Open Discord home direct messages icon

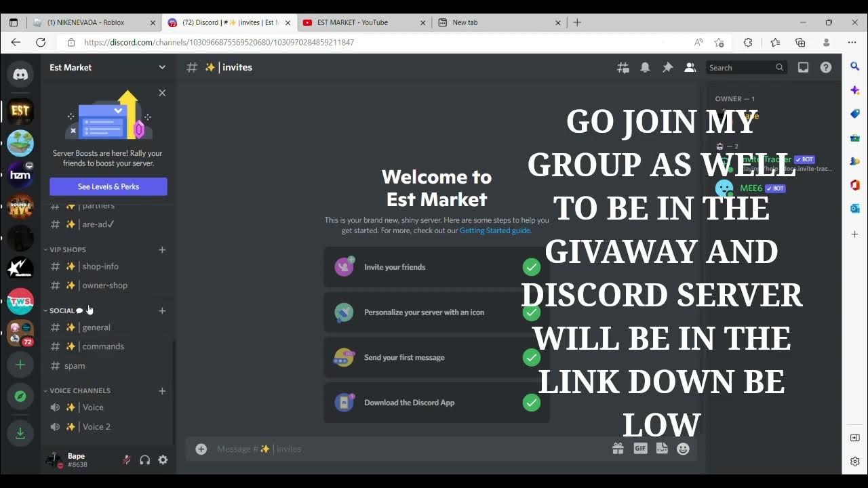[x=20, y=75]
